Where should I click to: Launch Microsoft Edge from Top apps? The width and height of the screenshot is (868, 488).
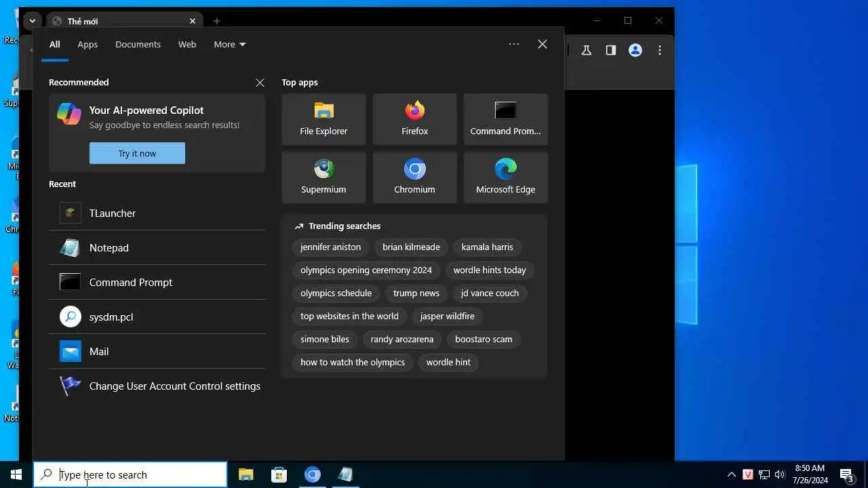pyautogui.click(x=505, y=178)
